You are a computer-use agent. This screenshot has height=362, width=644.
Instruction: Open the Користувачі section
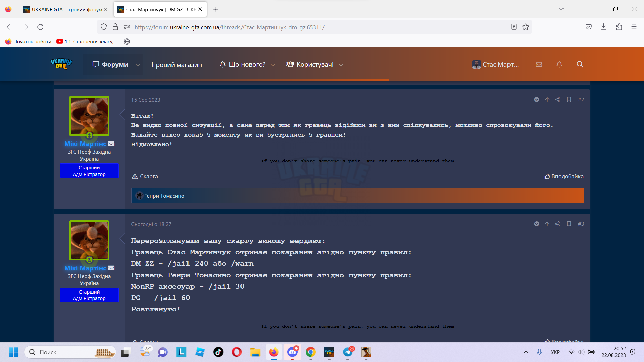[310, 64]
